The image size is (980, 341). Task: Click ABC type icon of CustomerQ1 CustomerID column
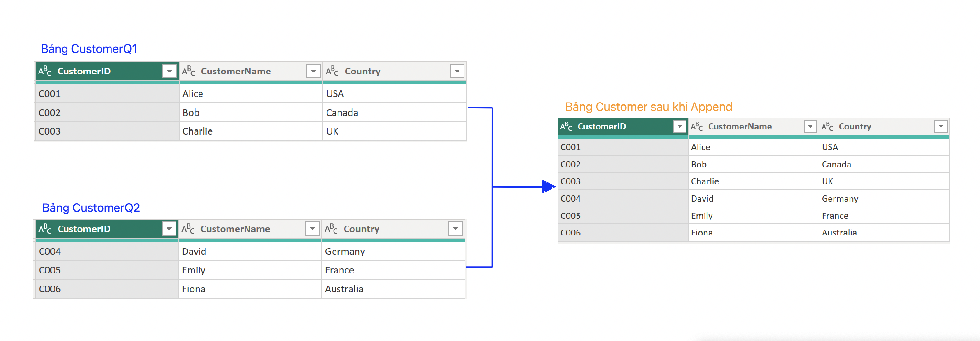(45, 71)
